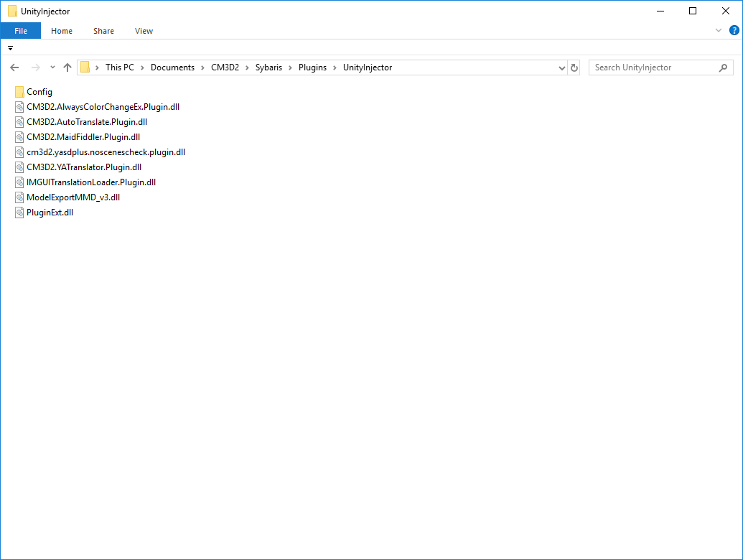Screen dimensions: 743x560
Task: Expand chevron after CM3D2 breadcrumb
Action: (x=247, y=67)
